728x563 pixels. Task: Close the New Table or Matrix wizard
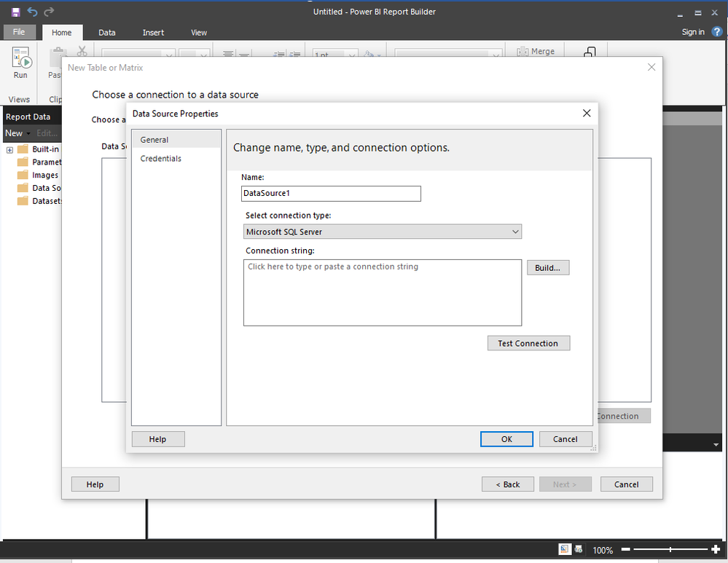651,67
